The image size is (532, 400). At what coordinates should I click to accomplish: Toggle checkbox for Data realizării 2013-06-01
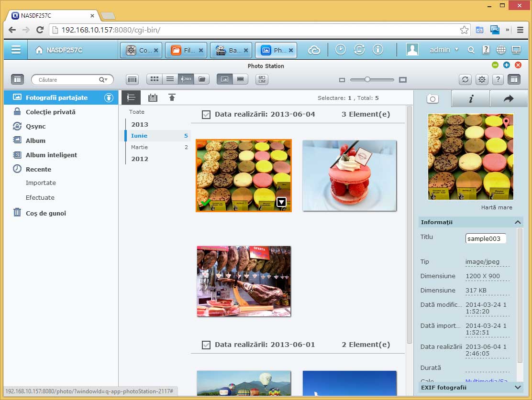coord(206,345)
